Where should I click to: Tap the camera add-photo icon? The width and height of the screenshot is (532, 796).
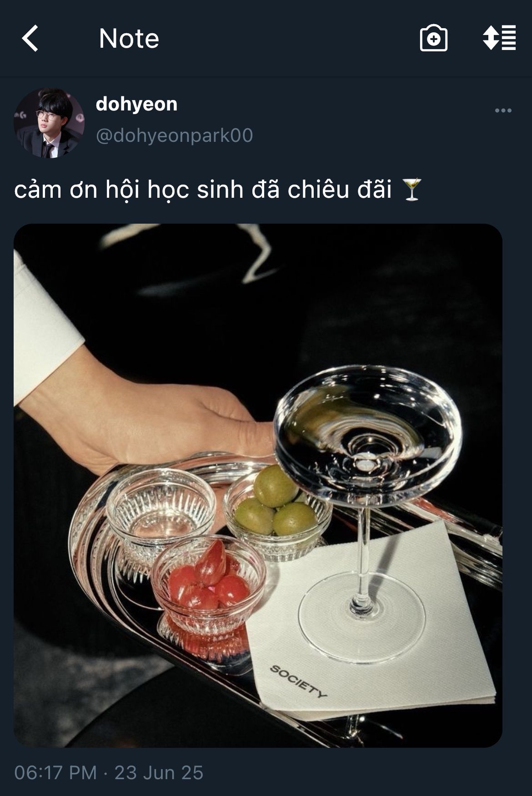(433, 38)
